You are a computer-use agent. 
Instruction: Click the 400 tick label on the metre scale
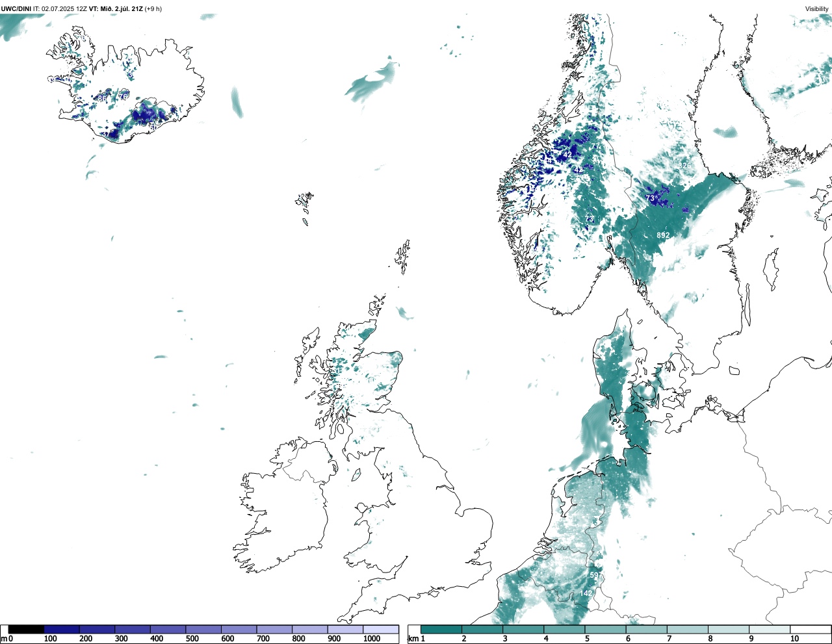[x=157, y=639]
